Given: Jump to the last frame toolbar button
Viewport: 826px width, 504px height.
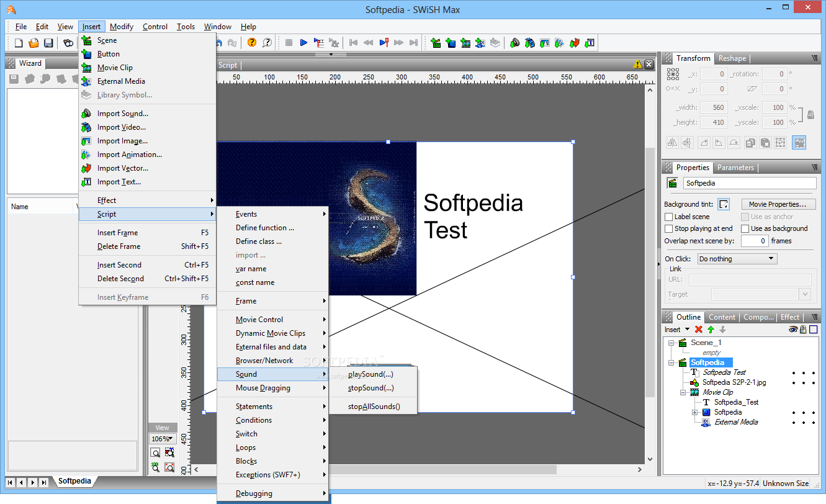Looking at the screenshot, I should point(414,43).
